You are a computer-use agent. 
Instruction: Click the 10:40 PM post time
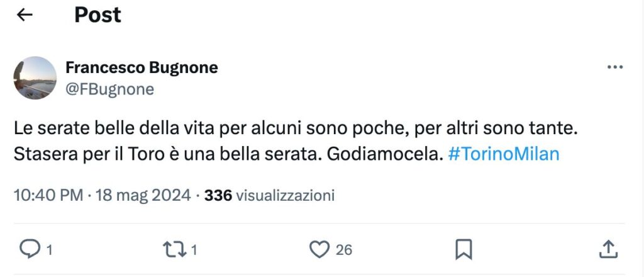click(48, 196)
